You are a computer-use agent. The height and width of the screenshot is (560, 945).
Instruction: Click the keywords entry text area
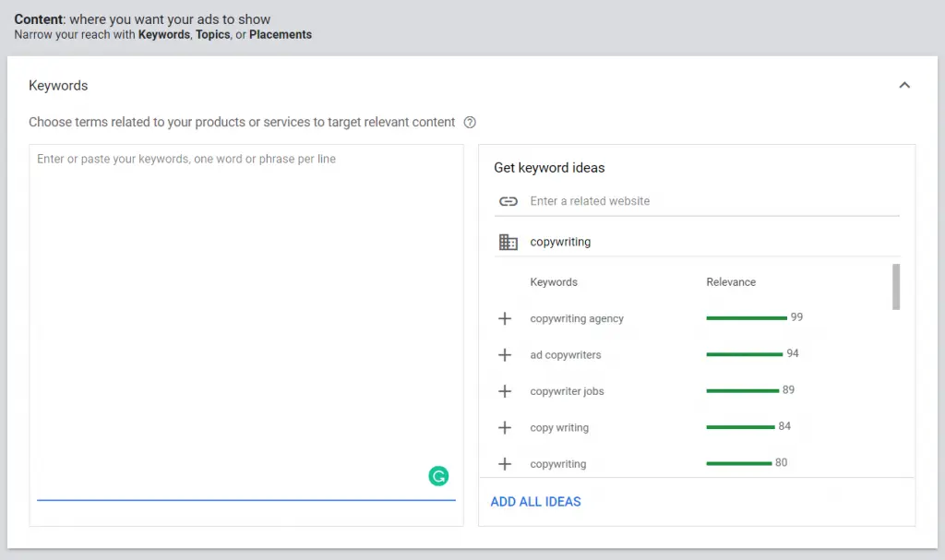[x=245, y=314]
